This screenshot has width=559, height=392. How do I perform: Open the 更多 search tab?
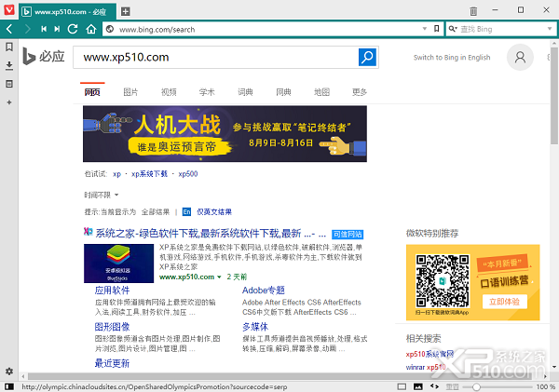tap(360, 92)
